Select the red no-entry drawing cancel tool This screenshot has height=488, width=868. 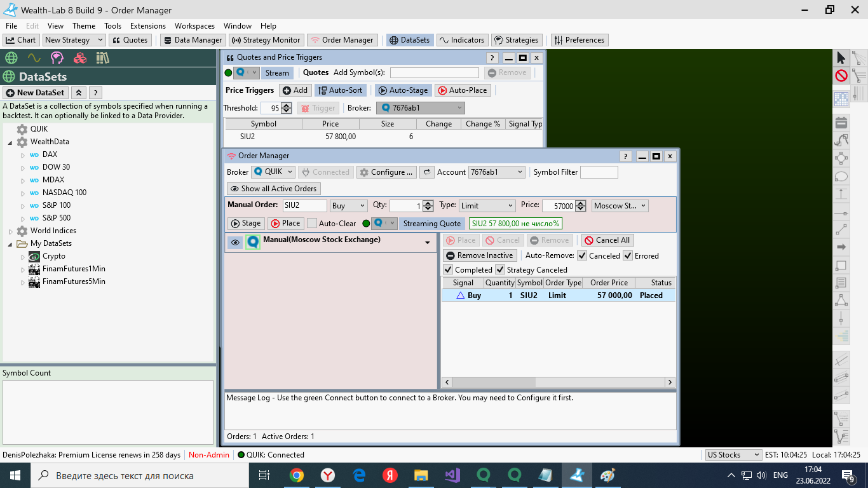coord(841,76)
